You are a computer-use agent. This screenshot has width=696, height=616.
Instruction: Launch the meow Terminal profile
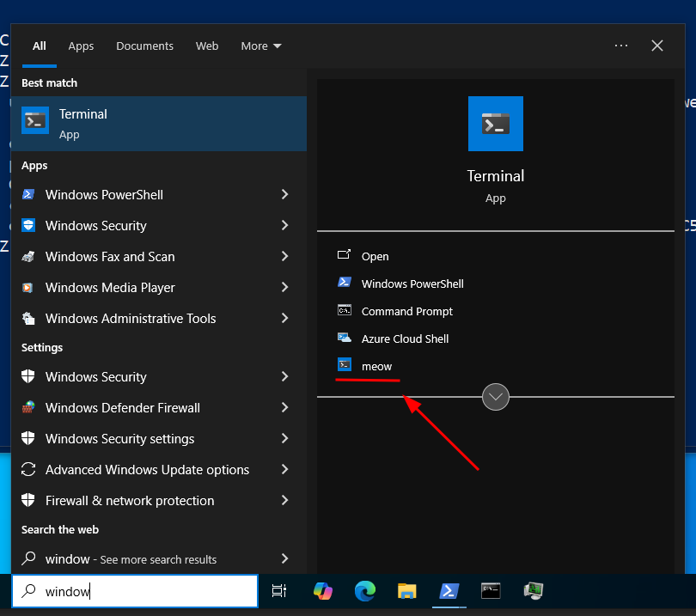coord(376,367)
